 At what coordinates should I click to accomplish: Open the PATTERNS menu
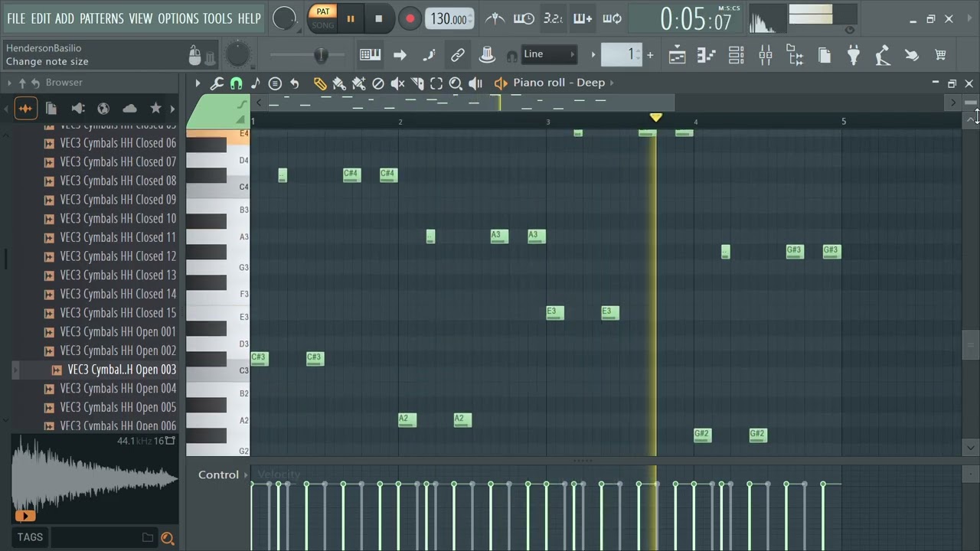[x=101, y=18]
